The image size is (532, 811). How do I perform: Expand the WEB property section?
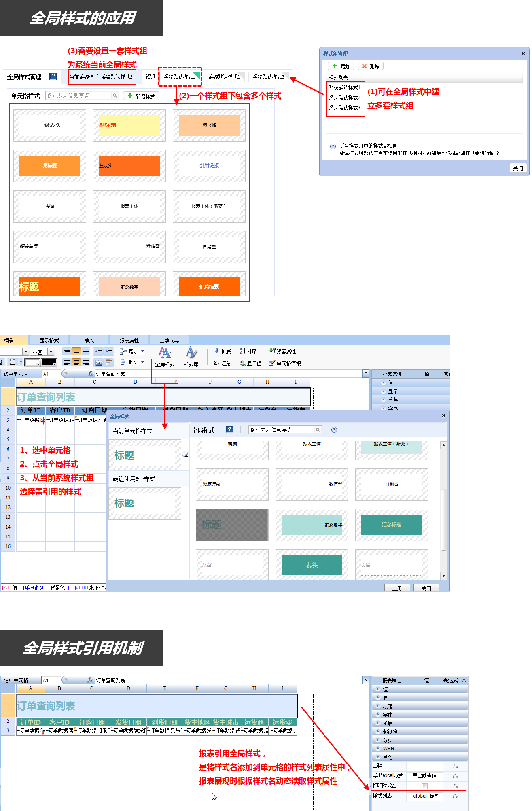click(419, 749)
